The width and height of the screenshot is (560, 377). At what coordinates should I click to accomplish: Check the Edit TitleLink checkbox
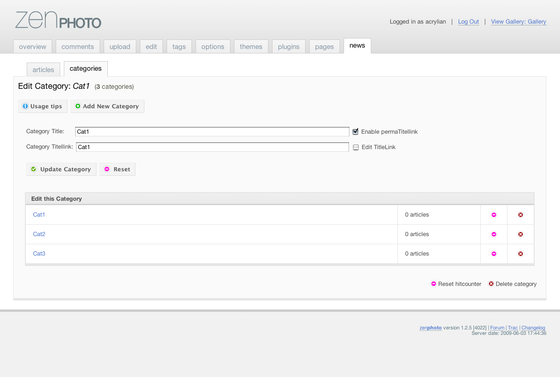click(356, 147)
